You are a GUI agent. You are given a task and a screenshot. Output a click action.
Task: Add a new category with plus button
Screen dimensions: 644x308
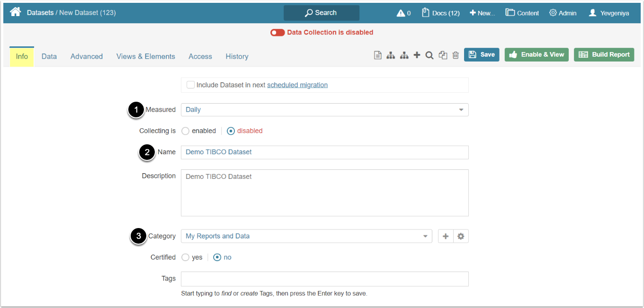click(445, 236)
